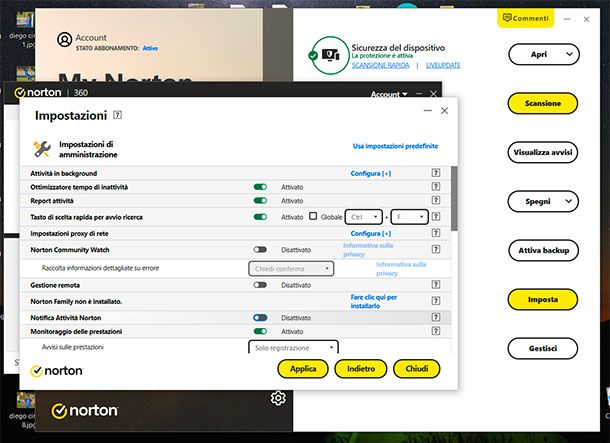The height and width of the screenshot is (443, 610).
Task: Click the Indietro button
Action: (x=361, y=368)
